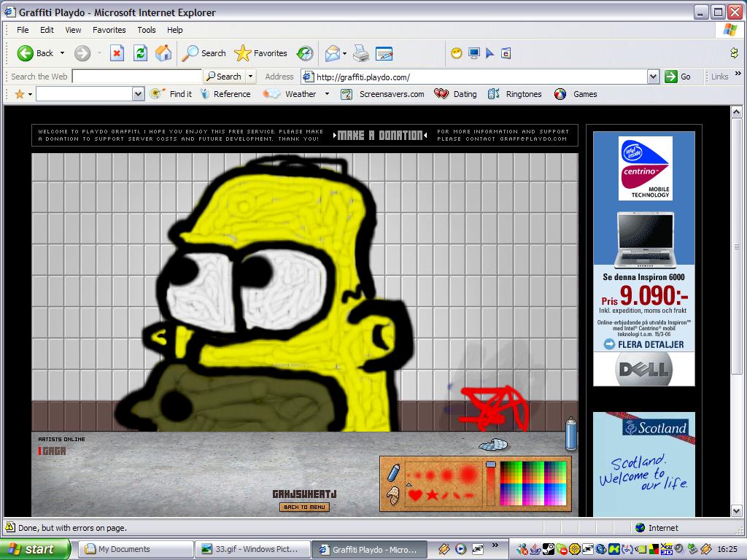Click the Go button next to address
Screen dimensions: 747x560
[678, 76]
